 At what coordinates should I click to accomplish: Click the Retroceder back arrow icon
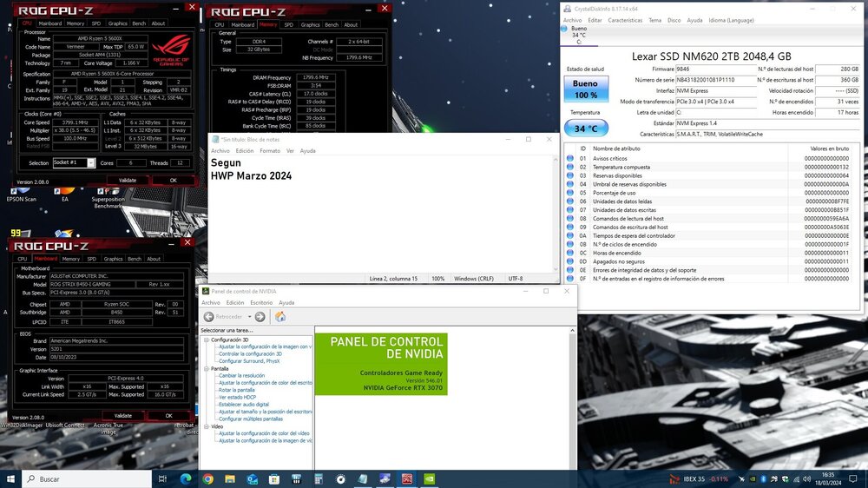[x=208, y=316]
